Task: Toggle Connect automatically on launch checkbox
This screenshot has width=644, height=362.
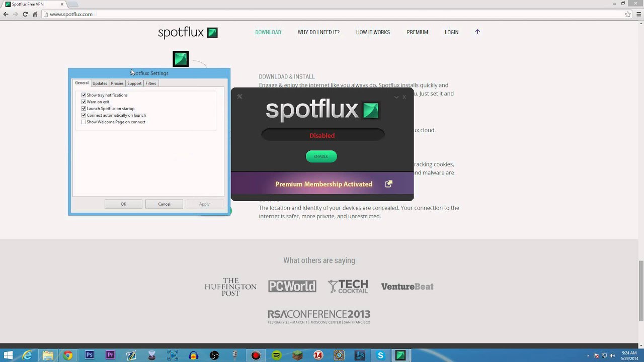Action: (84, 115)
